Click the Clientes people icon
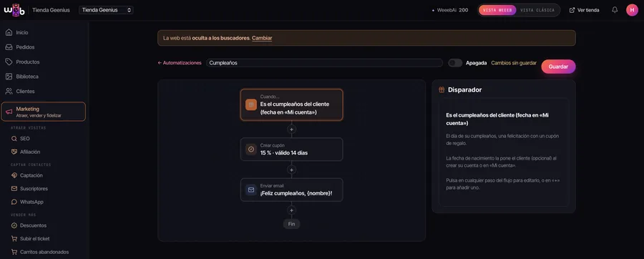This screenshot has width=644, height=259. [x=9, y=91]
